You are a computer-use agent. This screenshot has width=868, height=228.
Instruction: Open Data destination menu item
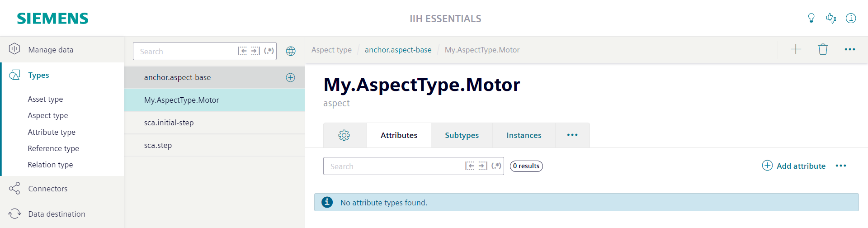coord(62,214)
